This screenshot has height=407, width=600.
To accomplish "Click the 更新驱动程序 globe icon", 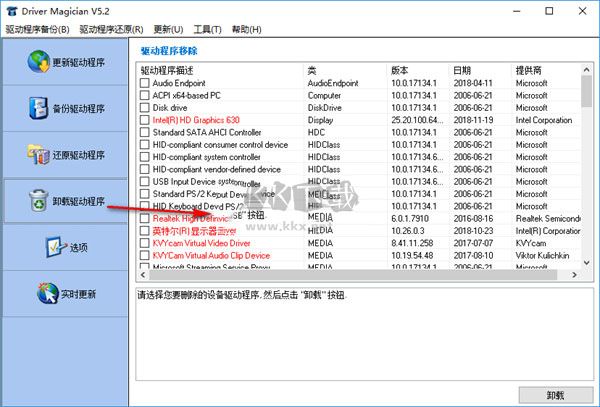I will (x=39, y=62).
